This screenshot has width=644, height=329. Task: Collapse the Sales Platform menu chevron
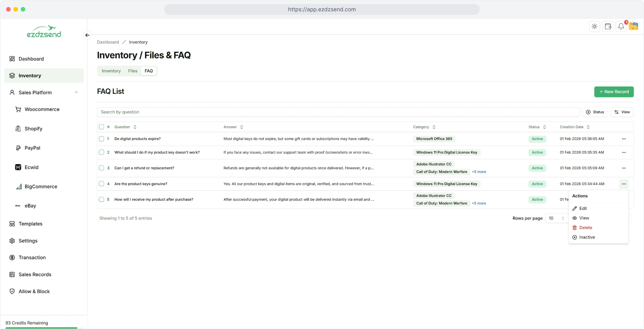76,93
